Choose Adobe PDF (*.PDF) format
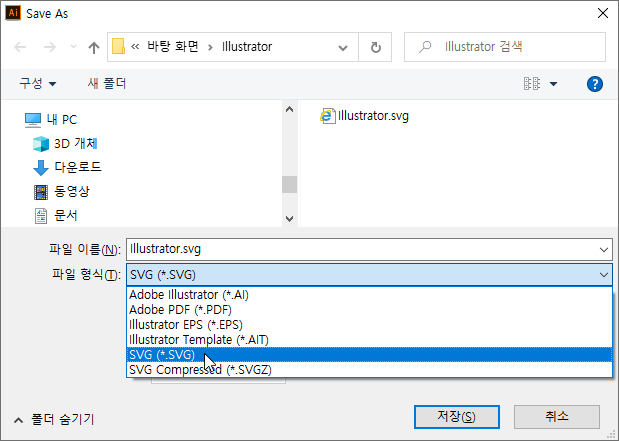619x441 pixels. point(180,310)
